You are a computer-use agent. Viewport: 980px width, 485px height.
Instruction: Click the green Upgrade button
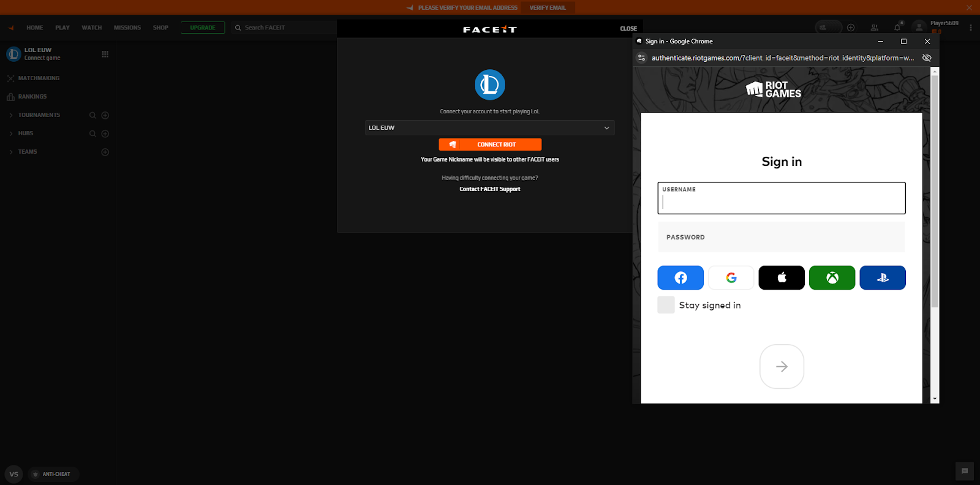(203, 28)
